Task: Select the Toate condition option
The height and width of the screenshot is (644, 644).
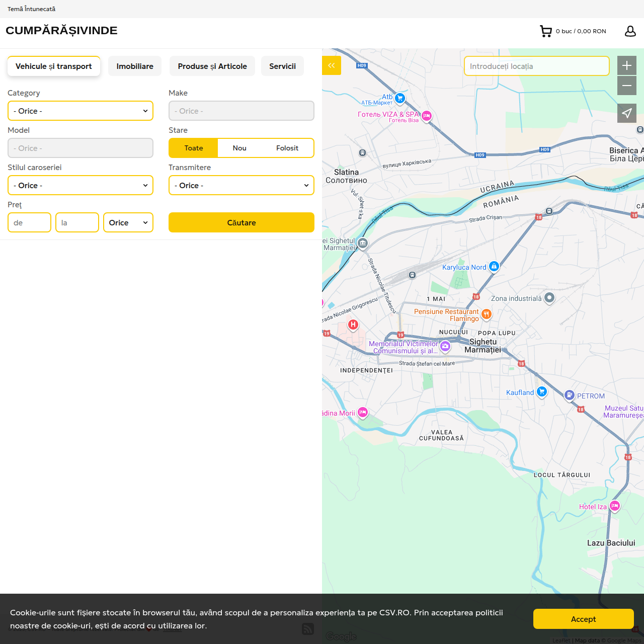Action: coord(194,148)
